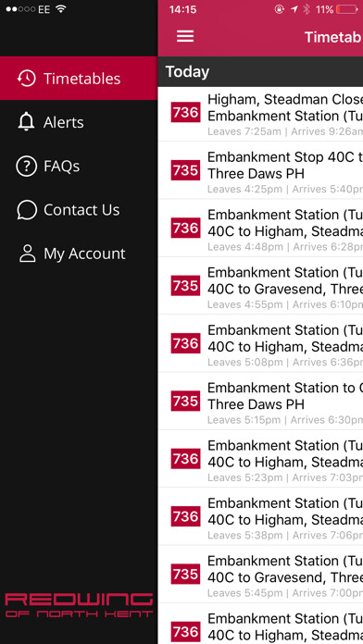Select the 736 route leaving at 5:08pm
The height and width of the screenshot is (644, 363).
coord(260,343)
